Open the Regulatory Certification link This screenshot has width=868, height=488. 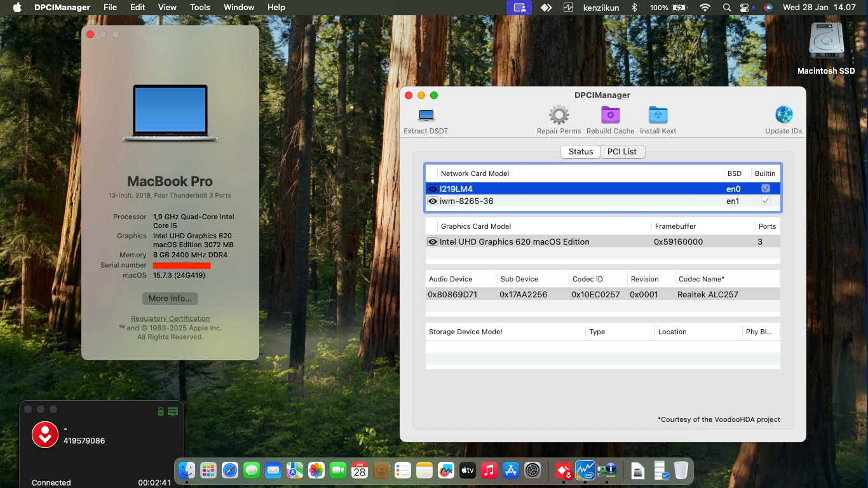pos(170,318)
